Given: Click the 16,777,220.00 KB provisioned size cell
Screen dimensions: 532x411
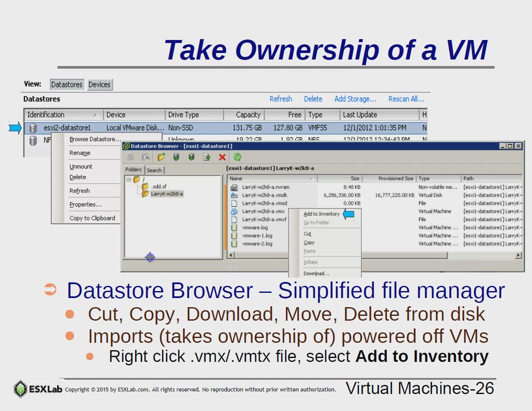Looking at the screenshot, I should 394,195.
